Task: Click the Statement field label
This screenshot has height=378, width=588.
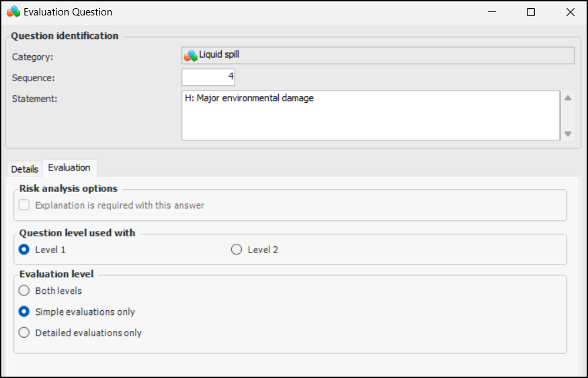Action: point(35,99)
